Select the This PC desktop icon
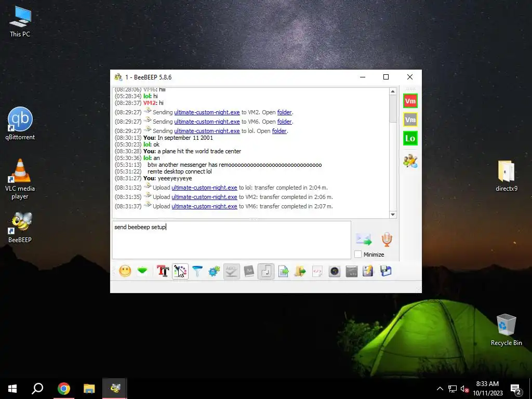532x399 pixels. click(x=20, y=21)
